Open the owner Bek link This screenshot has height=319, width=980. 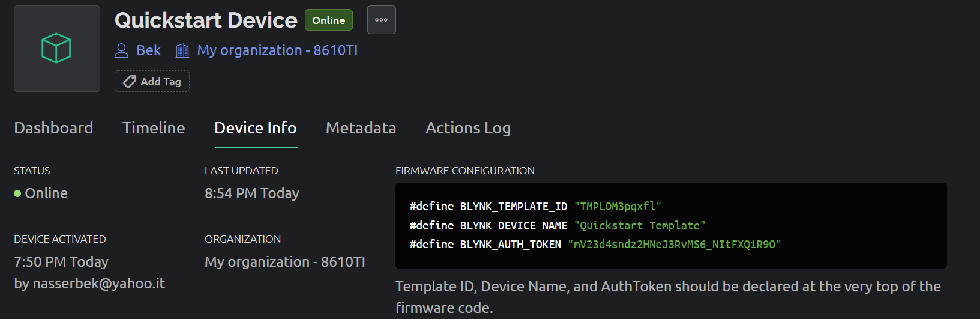pyautogui.click(x=148, y=50)
